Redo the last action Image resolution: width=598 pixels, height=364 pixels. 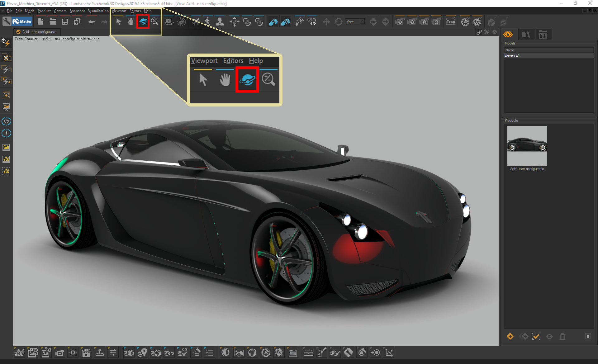104,21
